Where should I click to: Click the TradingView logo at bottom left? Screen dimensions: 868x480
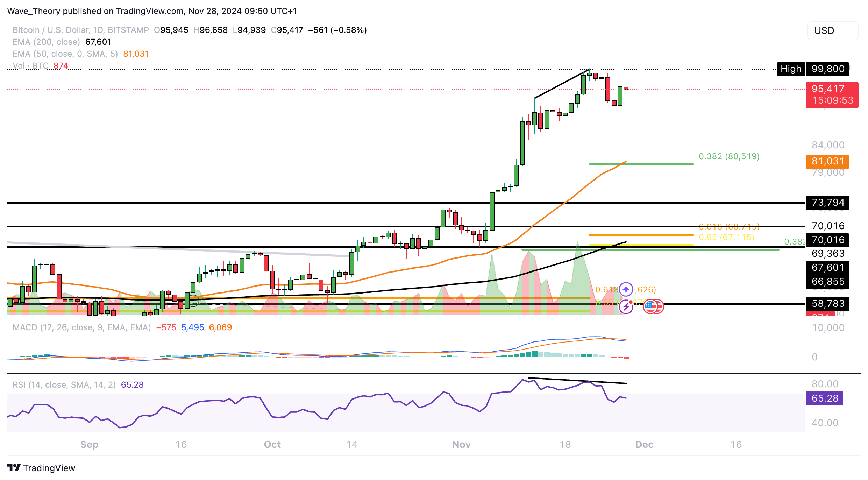pyautogui.click(x=41, y=468)
